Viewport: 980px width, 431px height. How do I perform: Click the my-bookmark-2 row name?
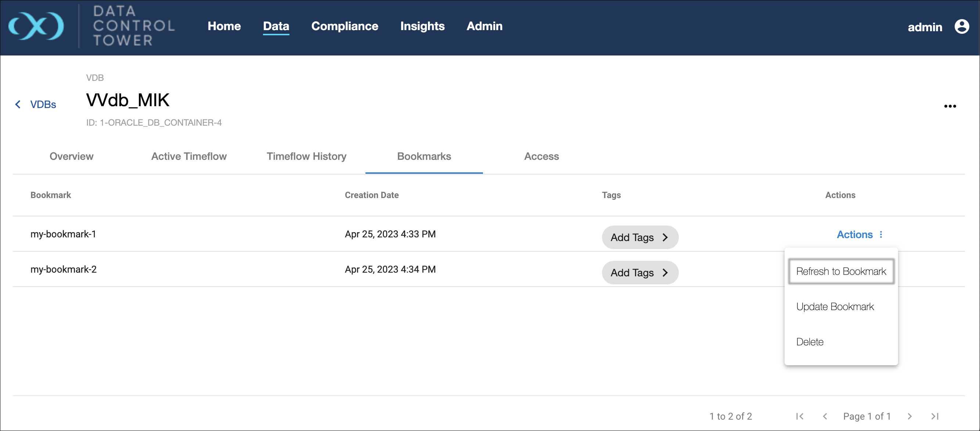64,269
